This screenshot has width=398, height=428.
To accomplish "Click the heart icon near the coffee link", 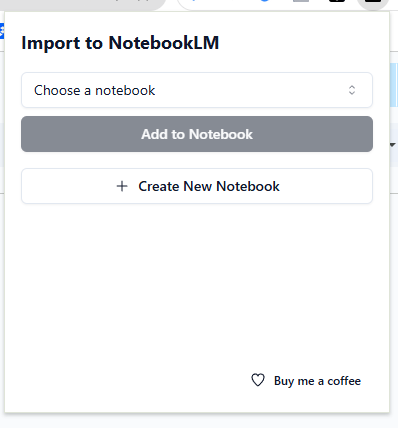I will pos(258,380).
